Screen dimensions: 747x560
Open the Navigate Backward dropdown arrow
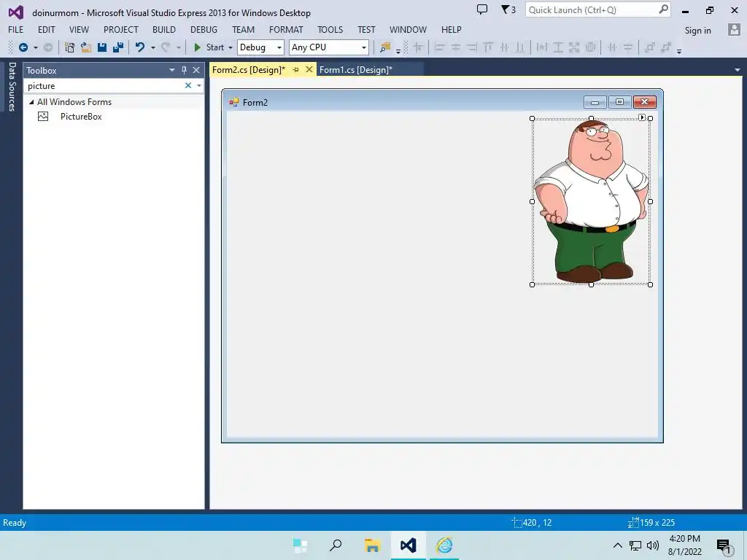[35, 47]
